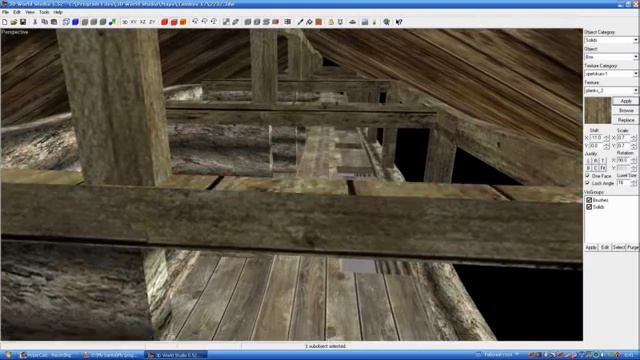Open the File menu
The height and width of the screenshot is (360, 640).
[5, 12]
